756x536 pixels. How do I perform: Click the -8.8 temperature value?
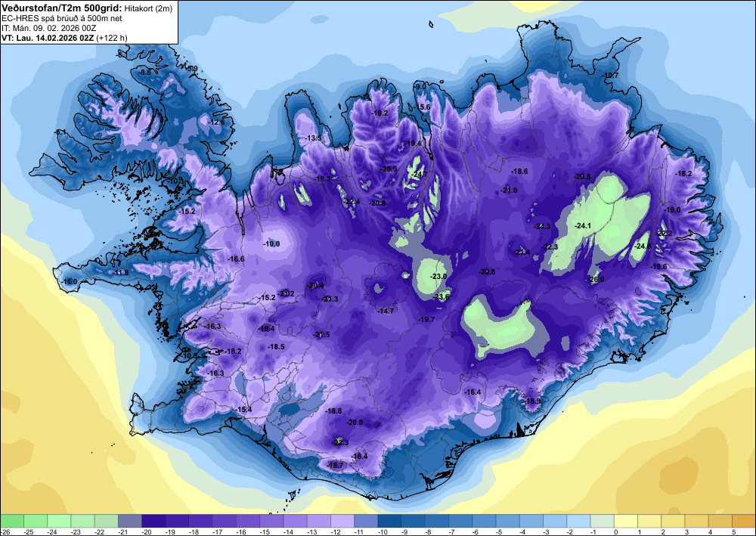[x=144, y=71]
